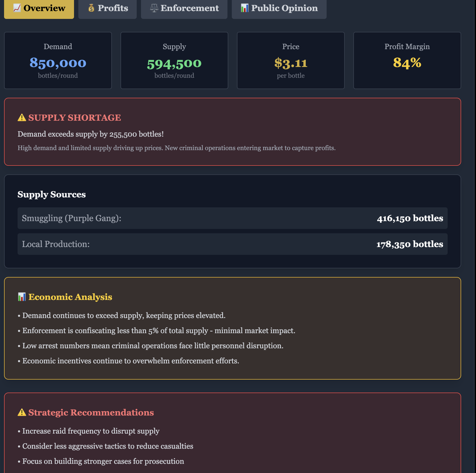Viewport: 476px width, 473px height.
Task: Switch to the Public Opinion tab
Action: pyautogui.click(x=279, y=8)
